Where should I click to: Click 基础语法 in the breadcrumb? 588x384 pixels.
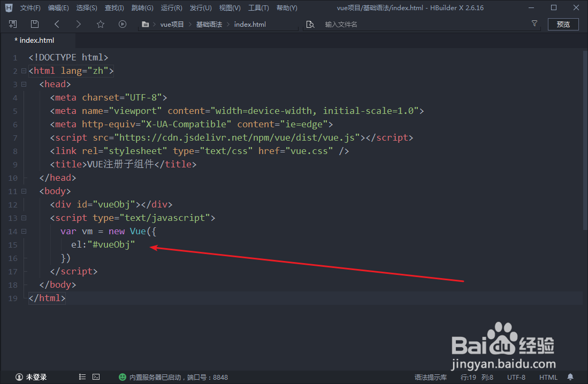pos(209,25)
